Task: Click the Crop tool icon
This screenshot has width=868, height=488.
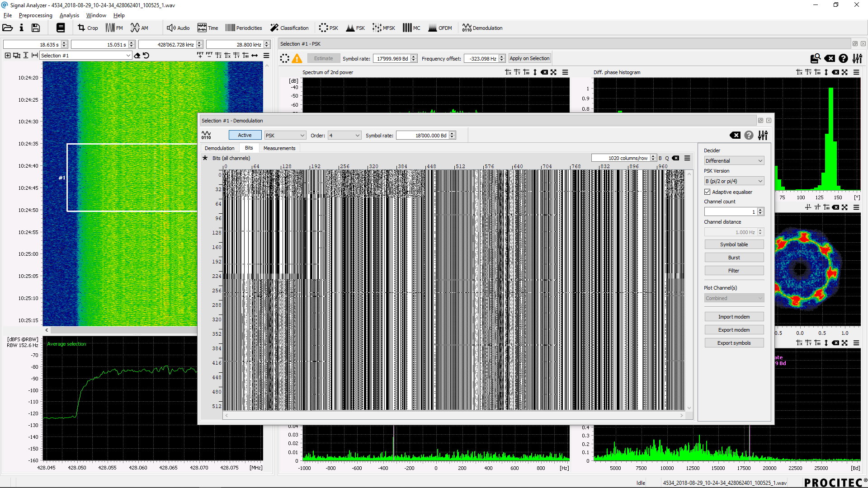Action: (88, 28)
